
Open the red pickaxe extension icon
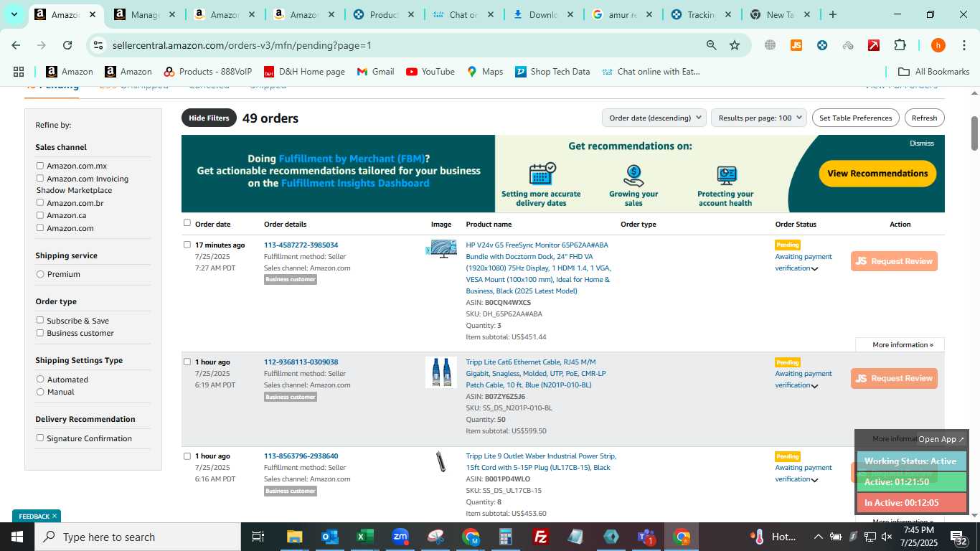(x=874, y=45)
